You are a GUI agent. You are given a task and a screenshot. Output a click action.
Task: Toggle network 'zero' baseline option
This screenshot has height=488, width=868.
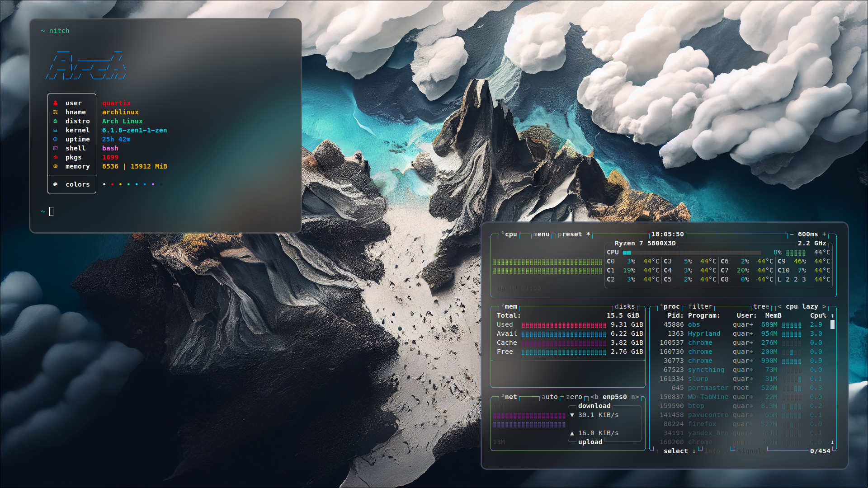574,397
